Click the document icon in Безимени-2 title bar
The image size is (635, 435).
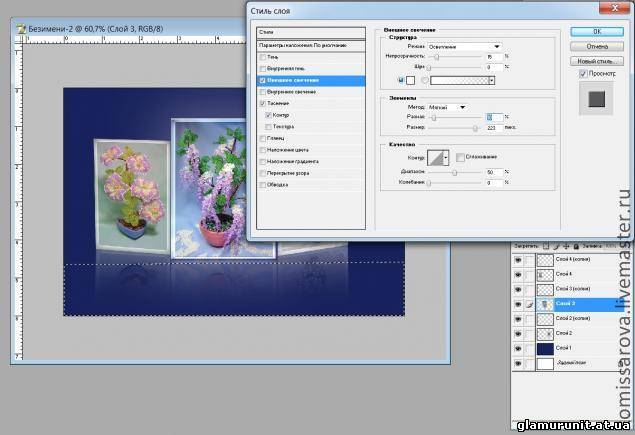[x=21, y=29]
